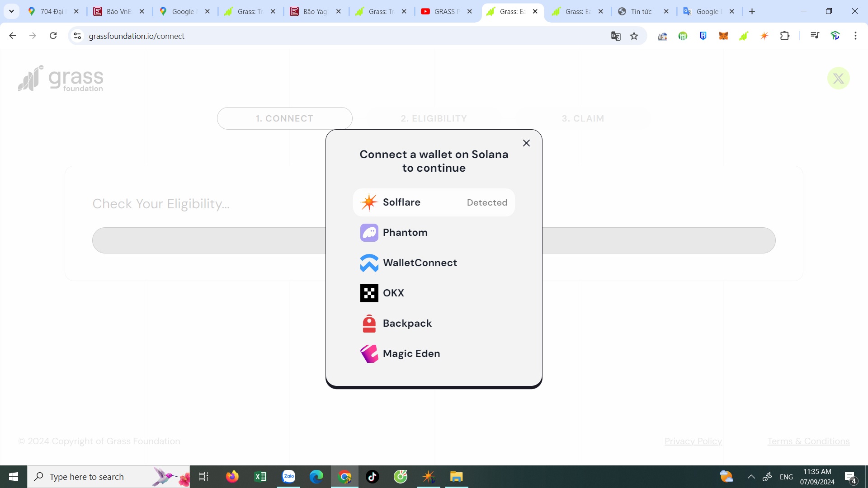The width and height of the screenshot is (868, 488).
Task: Expand hidden system tray icons
Action: coord(751,476)
